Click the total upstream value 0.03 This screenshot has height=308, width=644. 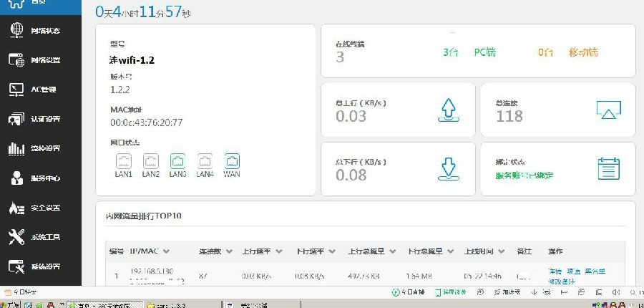pyautogui.click(x=351, y=116)
